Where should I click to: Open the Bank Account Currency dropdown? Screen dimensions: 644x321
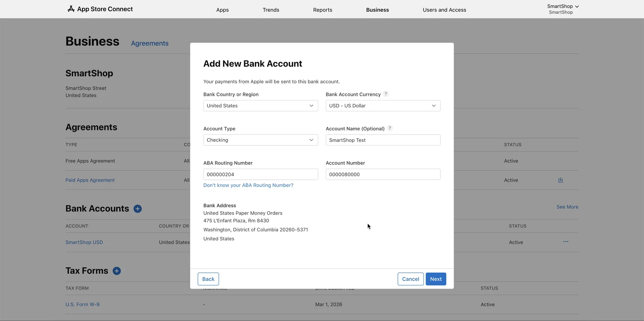383,106
